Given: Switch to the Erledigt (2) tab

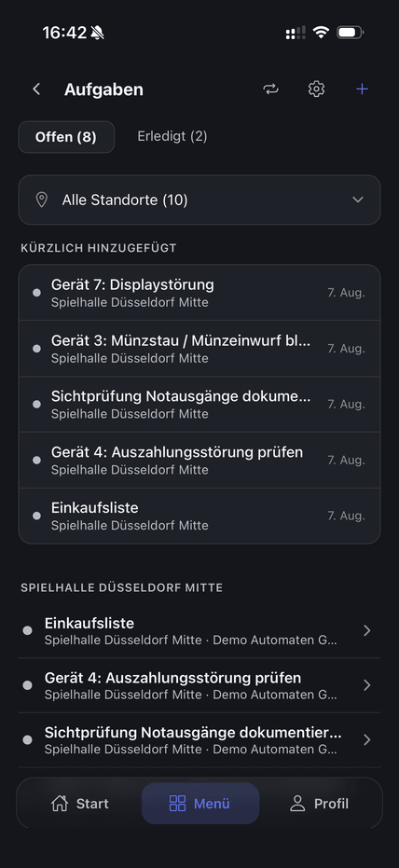Looking at the screenshot, I should (x=172, y=136).
